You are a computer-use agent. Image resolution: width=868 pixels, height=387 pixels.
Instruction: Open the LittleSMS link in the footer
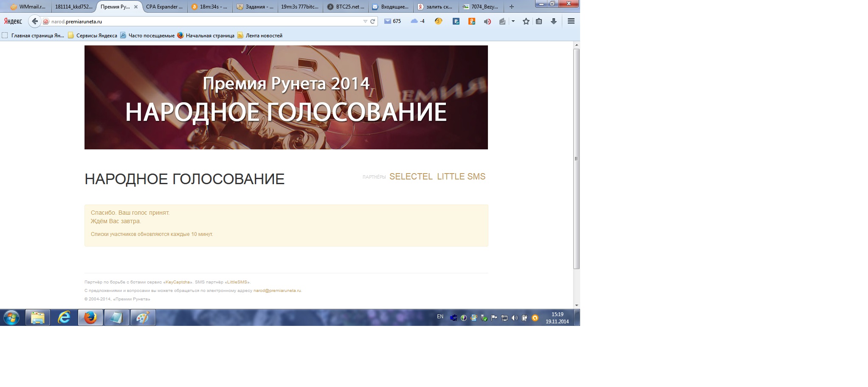coord(237,282)
